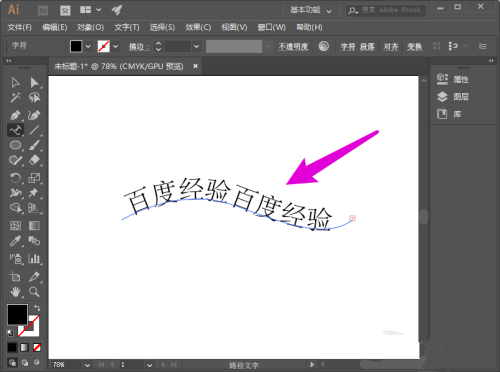Select the Direct Selection tool
Screen dimensions: 500x372
click(34, 82)
